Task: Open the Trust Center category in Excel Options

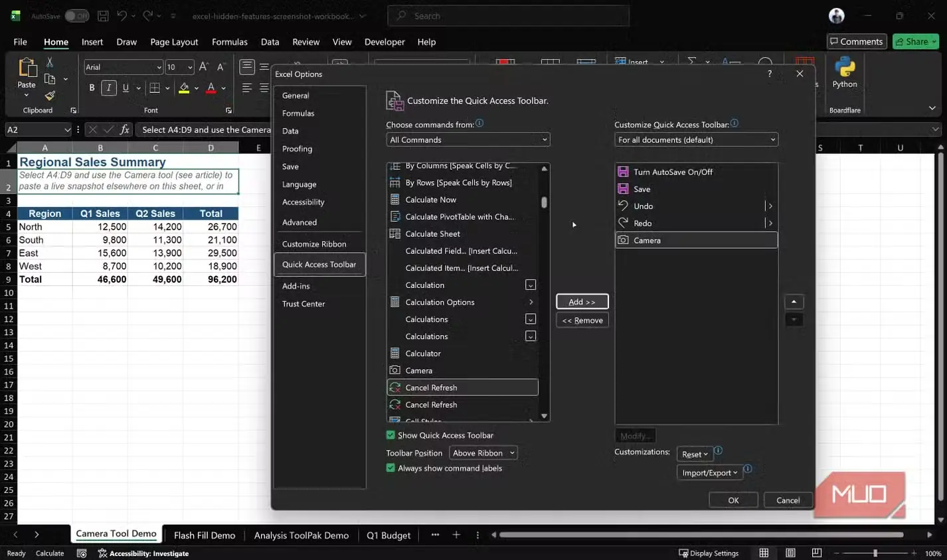Action: (319, 303)
